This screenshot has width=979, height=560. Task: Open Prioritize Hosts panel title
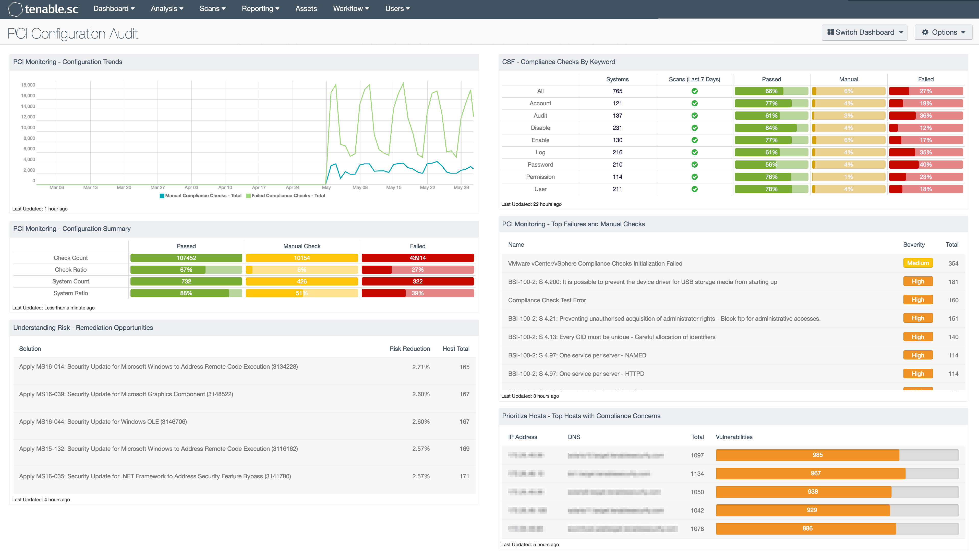point(581,416)
